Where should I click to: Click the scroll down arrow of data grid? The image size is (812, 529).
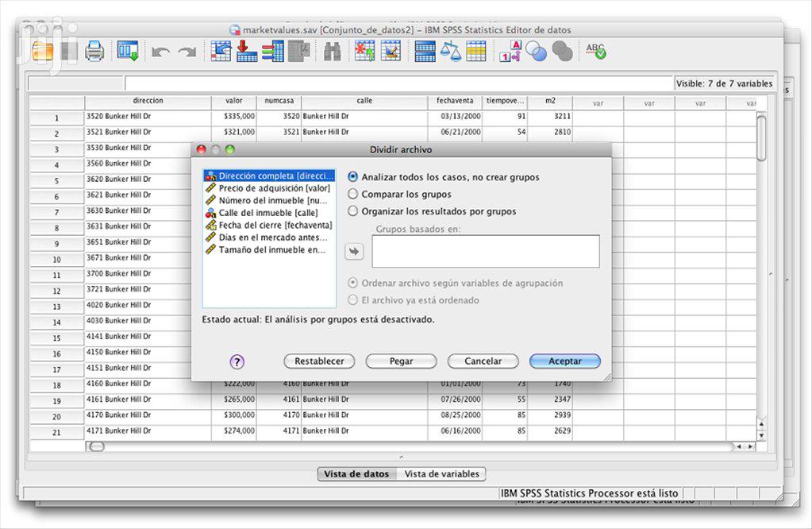761,436
